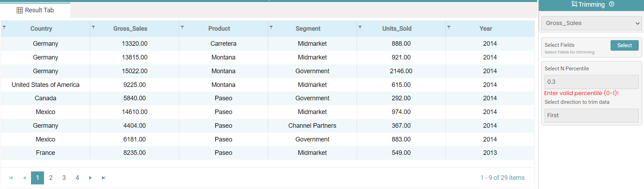Select the United States of America cell
The height and width of the screenshot is (189, 644).
[x=45, y=85]
